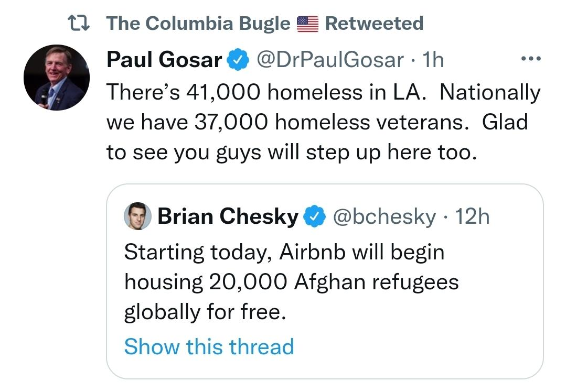Click the 12h quoted tweet timestamp
This screenshot has height=392, width=566.
point(472,216)
